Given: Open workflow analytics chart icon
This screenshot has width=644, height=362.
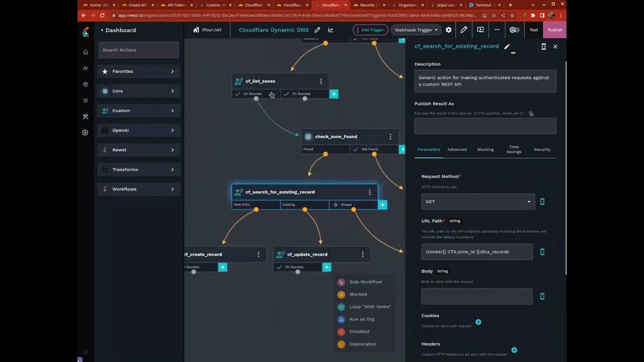Looking at the screenshot, I should [331, 30].
